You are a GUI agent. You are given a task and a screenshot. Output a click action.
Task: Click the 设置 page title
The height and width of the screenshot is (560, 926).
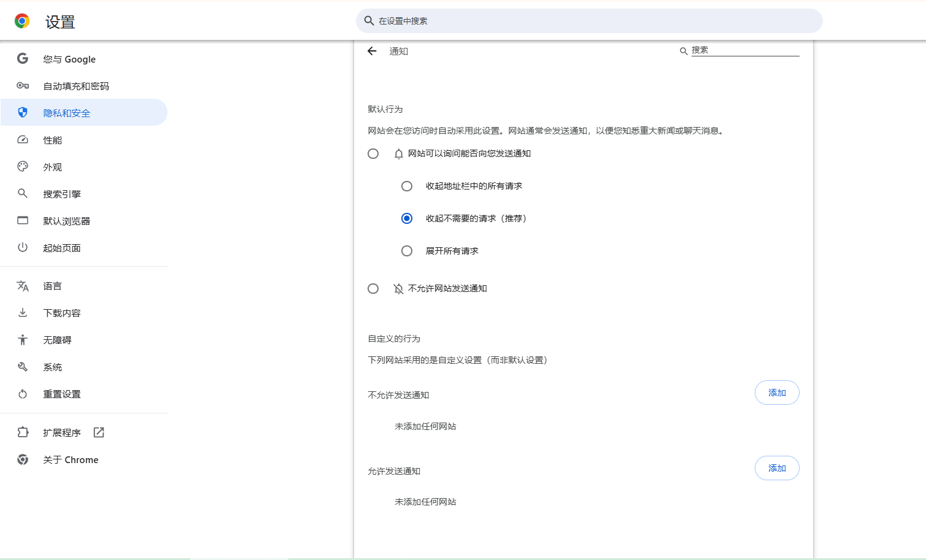[60, 22]
